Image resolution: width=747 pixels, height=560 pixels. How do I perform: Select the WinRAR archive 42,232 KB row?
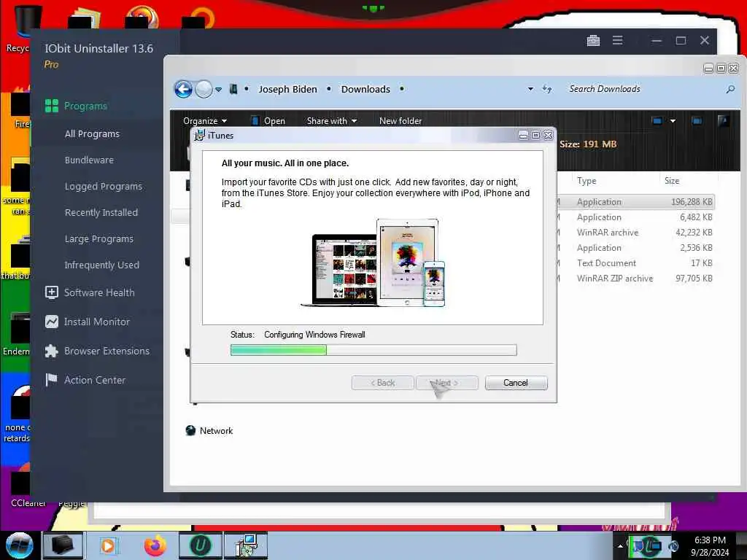click(x=636, y=233)
